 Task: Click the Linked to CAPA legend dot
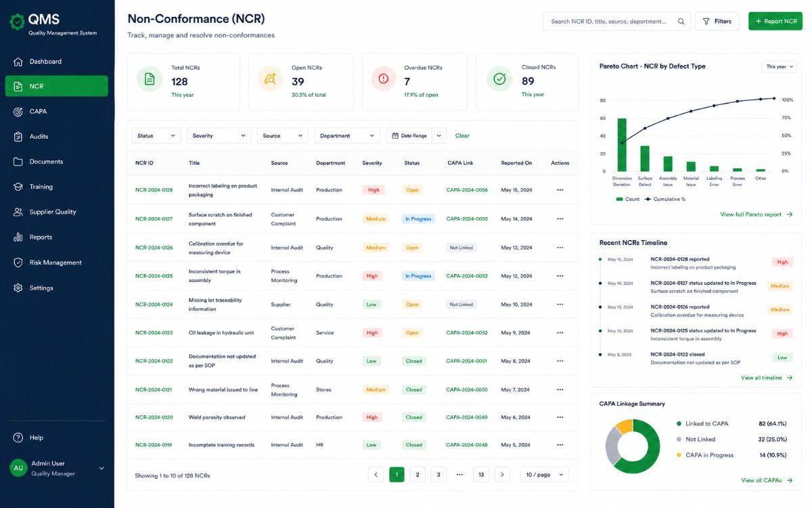(x=679, y=424)
